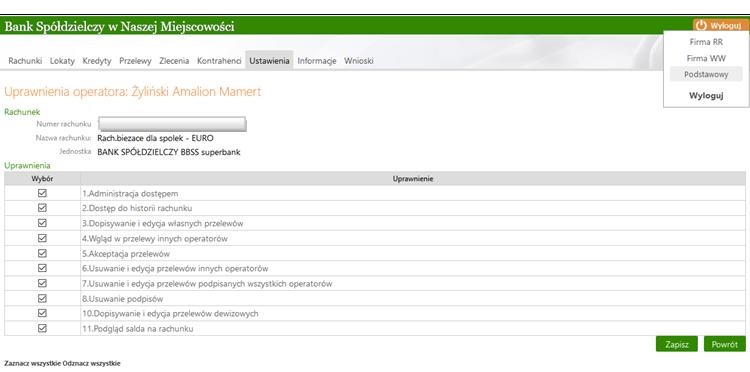Uncheck the 8.Usuwanie podpisów checkbox
Screen dimensions: 750x372
[x=42, y=298]
